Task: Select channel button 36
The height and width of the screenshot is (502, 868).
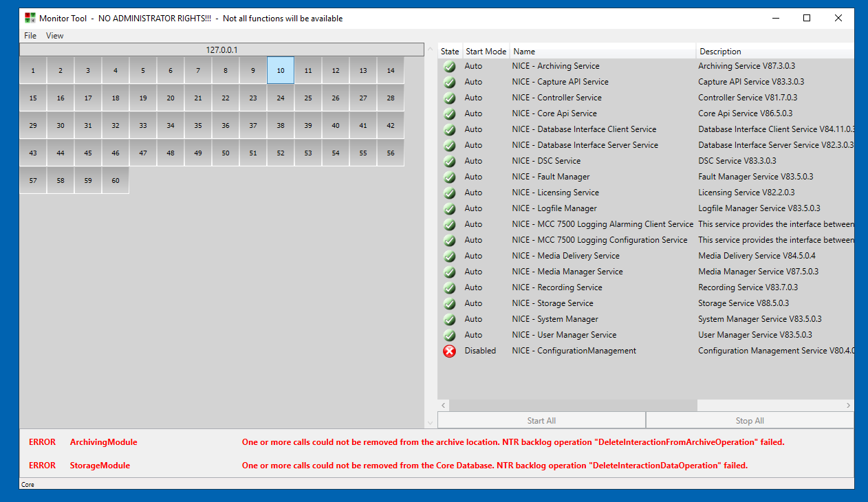Action: 226,126
